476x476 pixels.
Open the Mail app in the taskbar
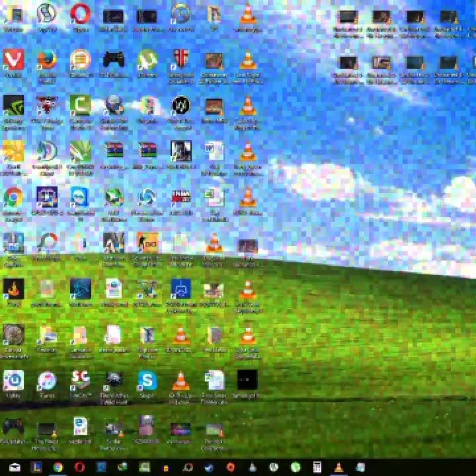(15, 467)
